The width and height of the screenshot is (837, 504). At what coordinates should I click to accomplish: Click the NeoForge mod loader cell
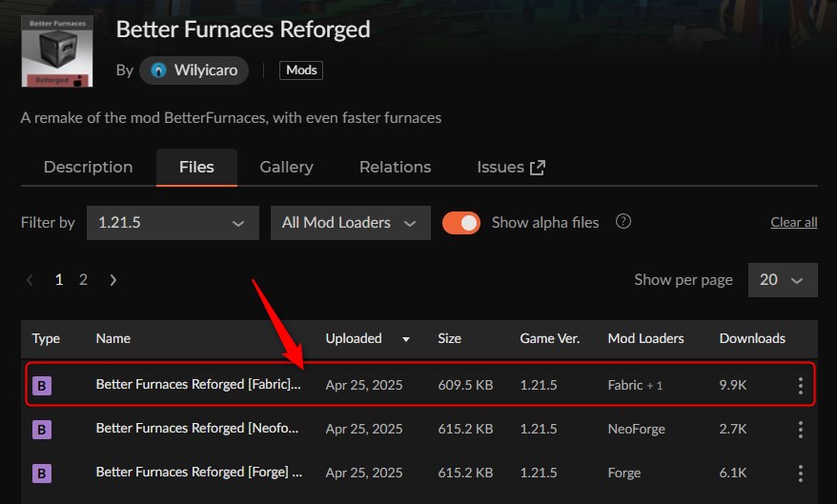636,430
